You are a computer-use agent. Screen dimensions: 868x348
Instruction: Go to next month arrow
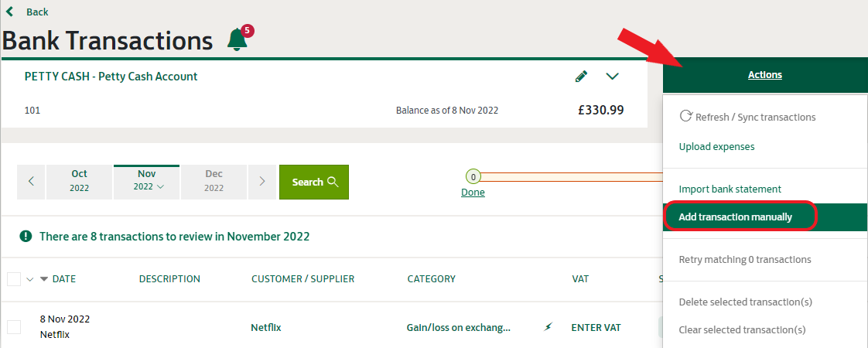(x=262, y=182)
